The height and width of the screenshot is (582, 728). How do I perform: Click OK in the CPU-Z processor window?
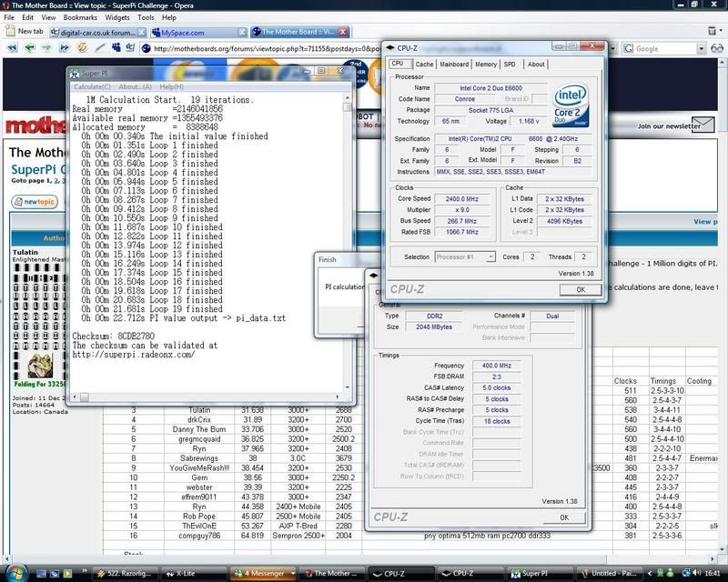(x=581, y=289)
